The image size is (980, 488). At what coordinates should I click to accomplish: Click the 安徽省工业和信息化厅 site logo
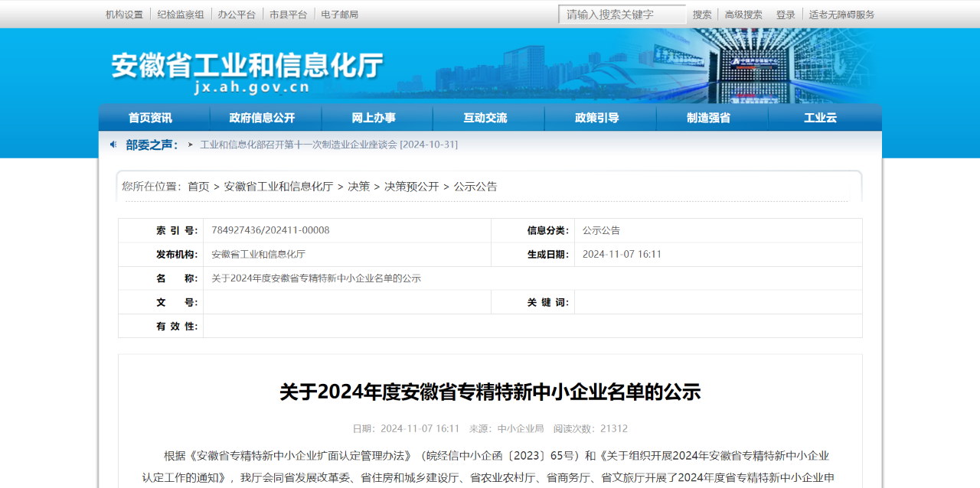[x=247, y=73]
